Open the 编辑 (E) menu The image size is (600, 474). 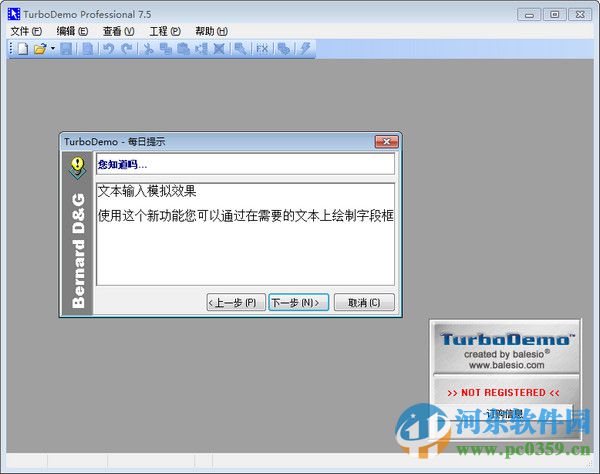pyautogui.click(x=72, y=31)
